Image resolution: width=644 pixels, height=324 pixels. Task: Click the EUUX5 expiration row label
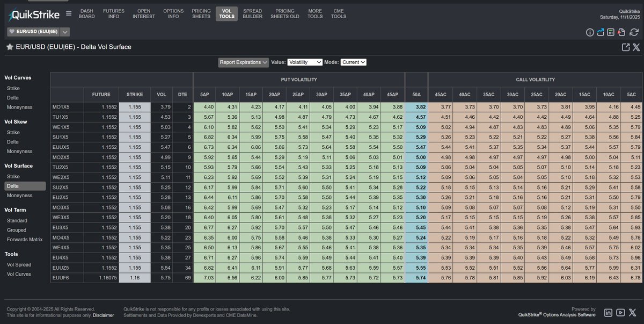pyautogui.click(x=67, y=147)
